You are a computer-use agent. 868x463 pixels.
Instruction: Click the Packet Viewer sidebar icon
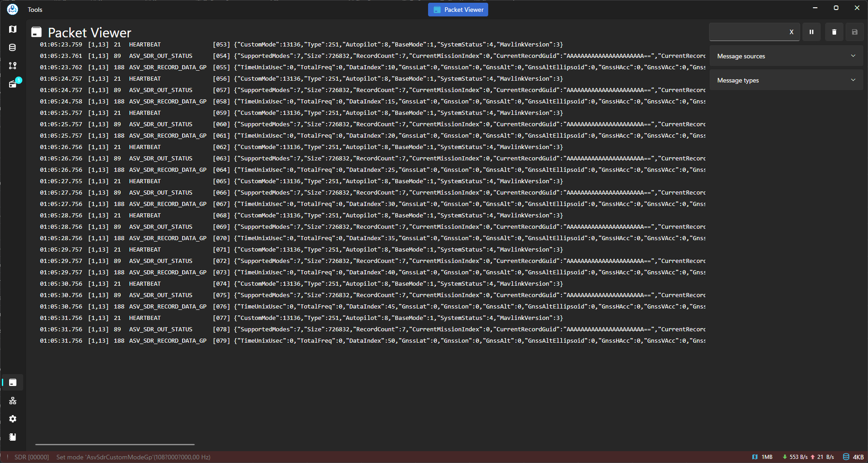13,382
